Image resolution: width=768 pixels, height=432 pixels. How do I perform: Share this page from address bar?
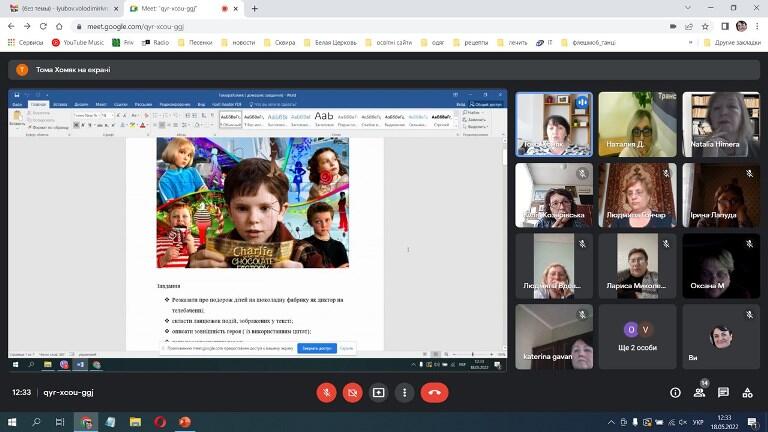(x=689, y=26)
